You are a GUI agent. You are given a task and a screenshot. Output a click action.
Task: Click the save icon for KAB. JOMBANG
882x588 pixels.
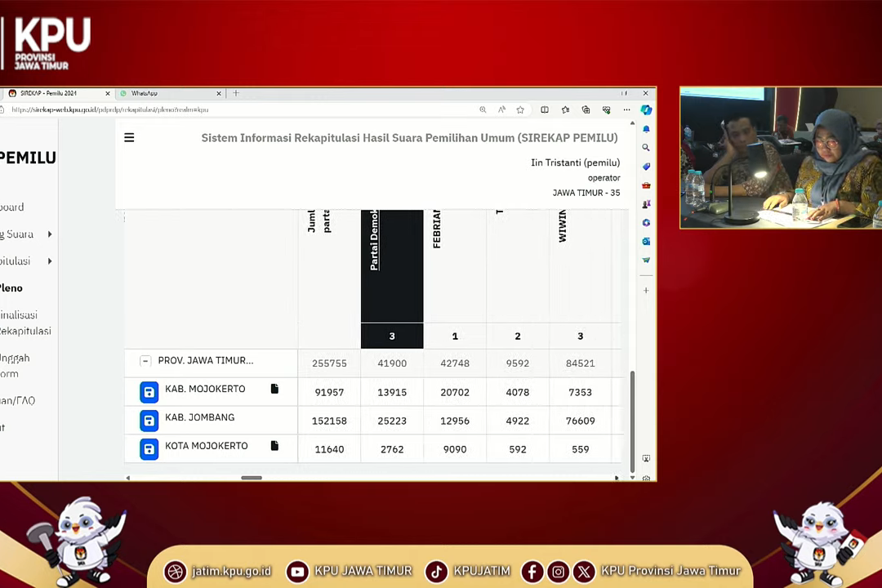pyautogui.click(x=149, y=421)
